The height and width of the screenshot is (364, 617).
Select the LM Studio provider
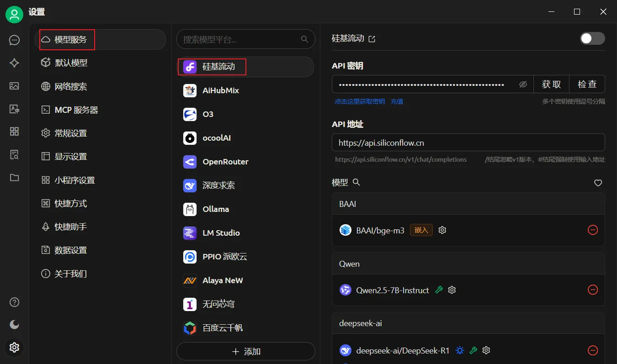point(245,233)
